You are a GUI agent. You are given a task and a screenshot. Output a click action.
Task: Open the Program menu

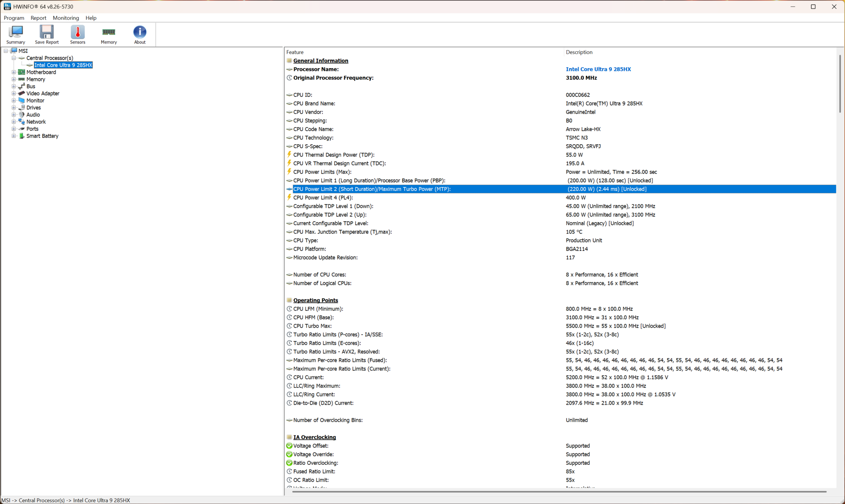14,18
